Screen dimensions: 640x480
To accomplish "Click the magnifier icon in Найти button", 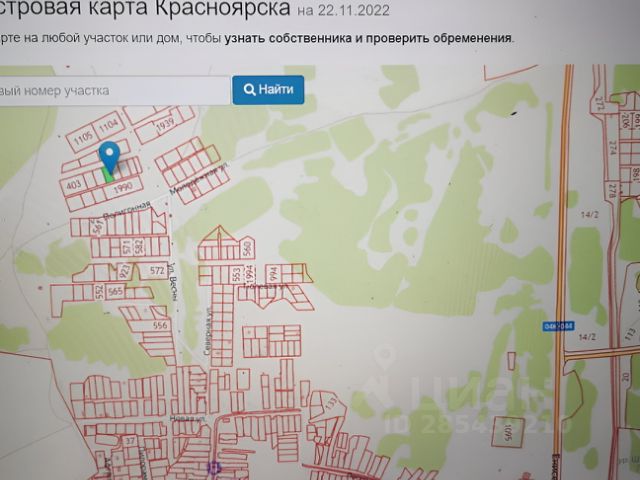I will [249, 90].
